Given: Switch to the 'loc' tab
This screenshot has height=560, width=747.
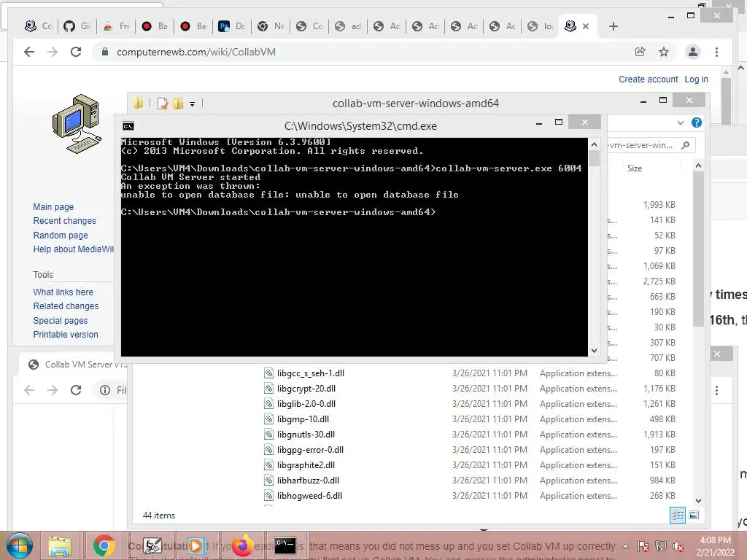Looking at the screenshot, I should pyautogui.click(x=541, y=26).
